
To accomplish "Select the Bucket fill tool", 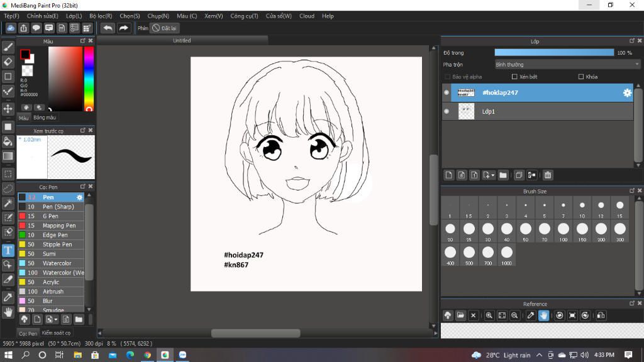I will click(8, 141).
